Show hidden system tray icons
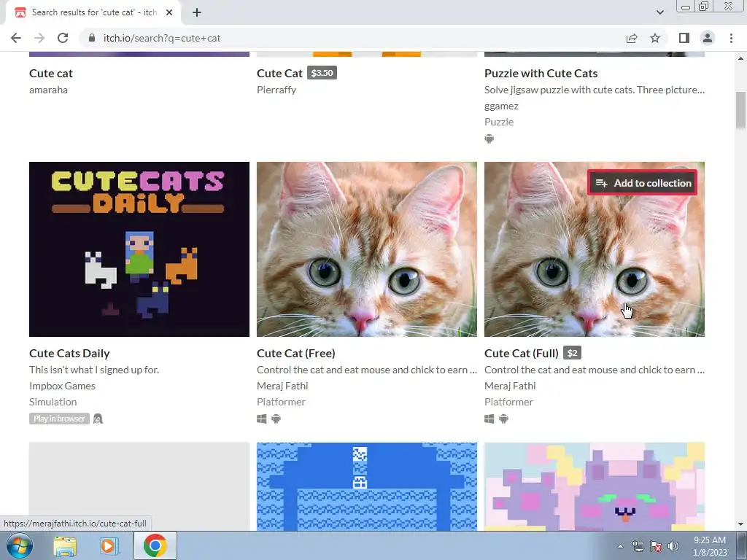 620,546
